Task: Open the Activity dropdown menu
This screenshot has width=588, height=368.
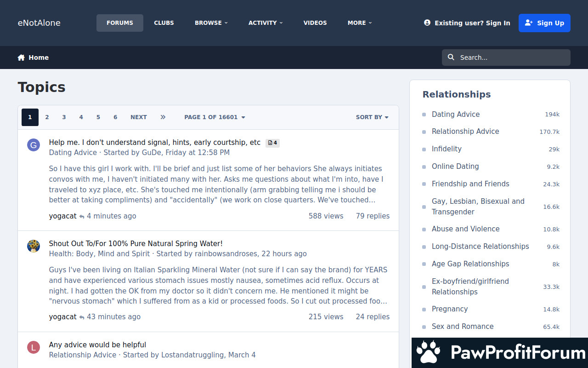Action: [x=266, y=23]
